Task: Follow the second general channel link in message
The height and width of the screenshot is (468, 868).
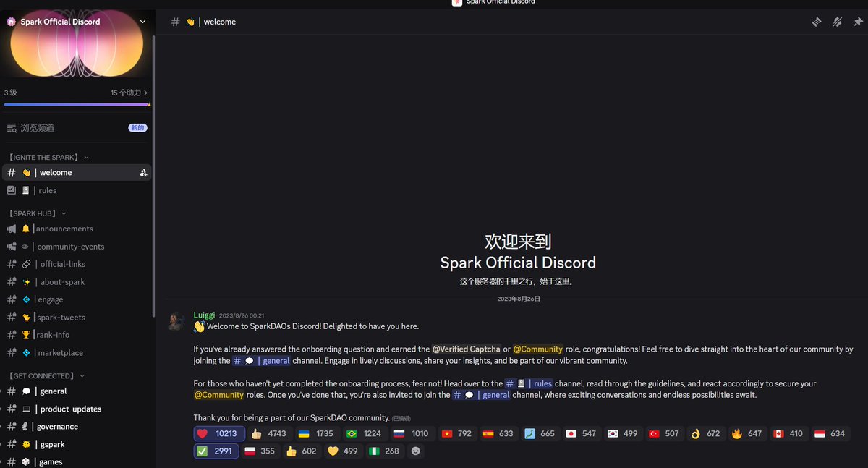Action: 482,396
